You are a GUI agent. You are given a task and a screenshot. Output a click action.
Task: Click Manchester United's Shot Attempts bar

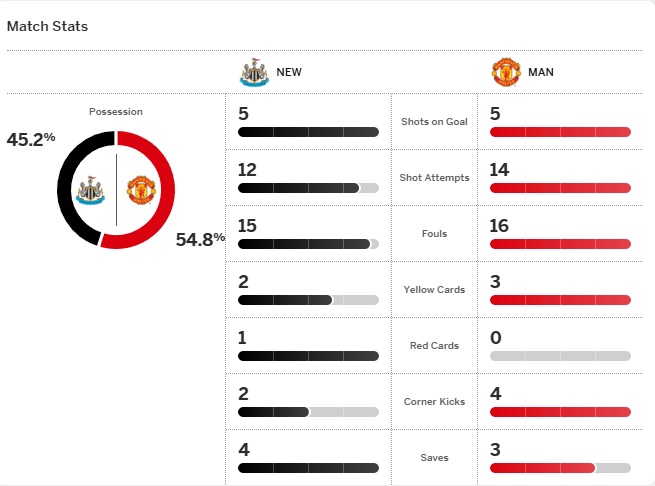560,188
